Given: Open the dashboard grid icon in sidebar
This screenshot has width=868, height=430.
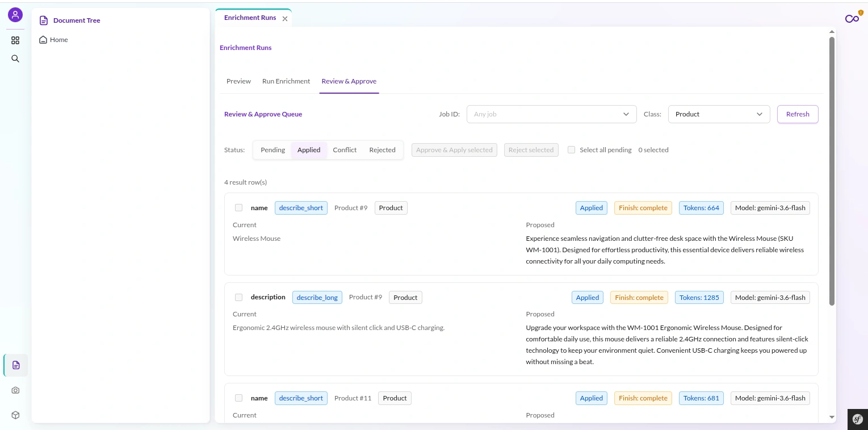Looking at the screenshot, I should click(15, 40).
